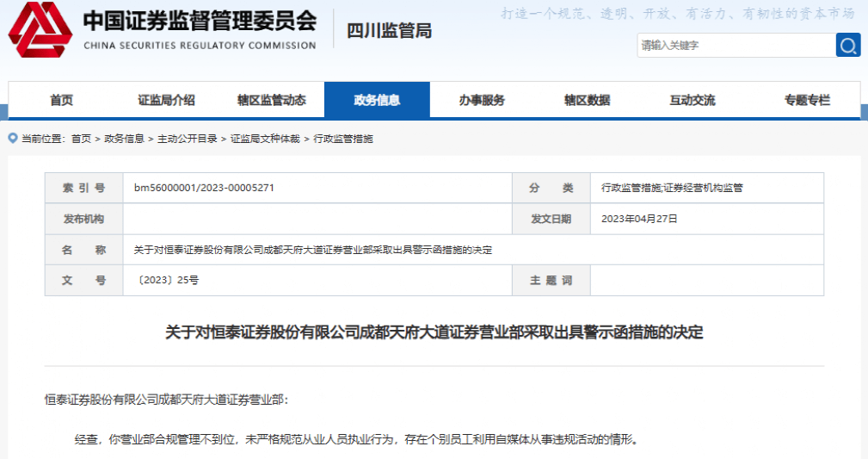
Task: Type in the keyword search field
Action: click(x=736, y=46)
